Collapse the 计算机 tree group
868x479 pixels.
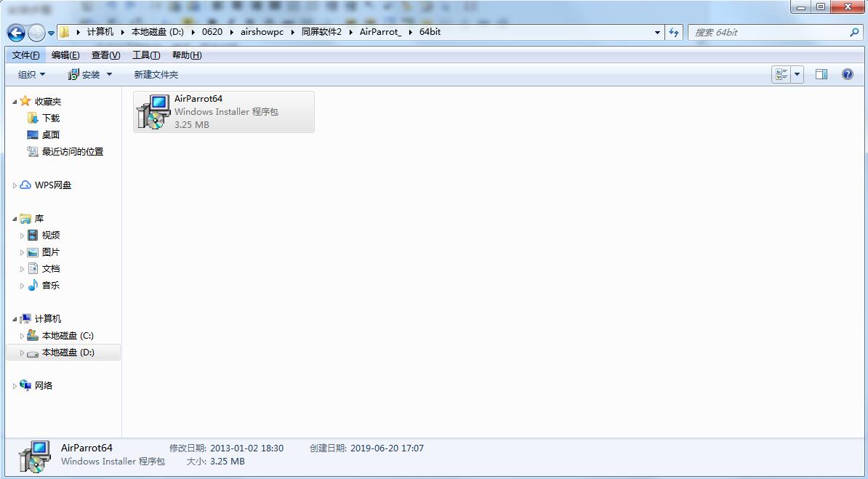15,320
